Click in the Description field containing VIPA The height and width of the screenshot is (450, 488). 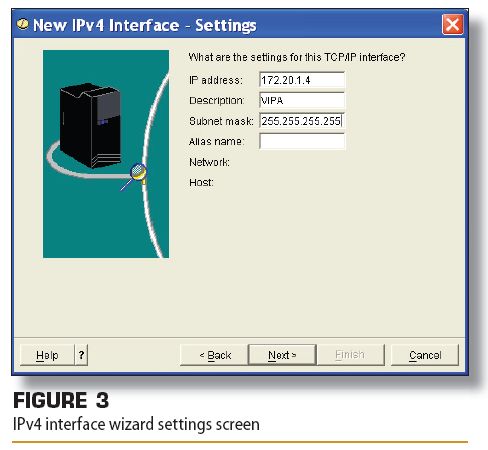click(x=302, y=100)
